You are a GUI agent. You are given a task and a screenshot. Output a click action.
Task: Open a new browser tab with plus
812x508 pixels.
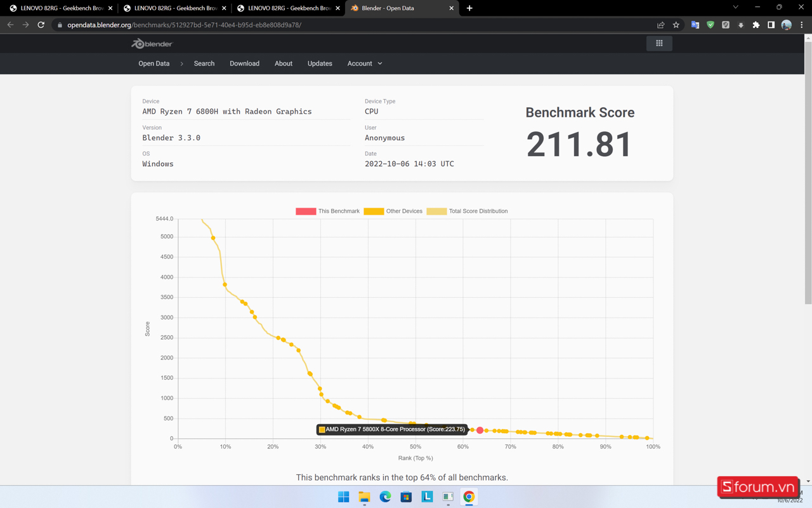pyautogui.click(x=469, y=8)
